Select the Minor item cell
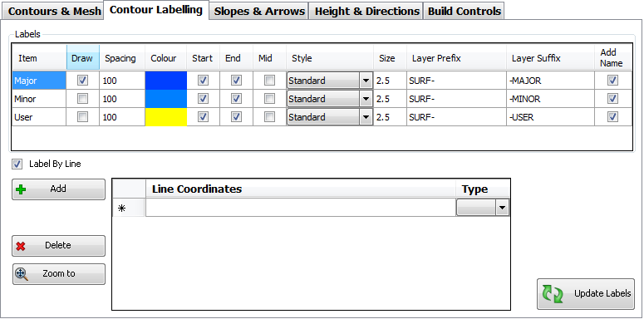Image resolution: width=644 pixels, height=319 pixels. point(39,99)
